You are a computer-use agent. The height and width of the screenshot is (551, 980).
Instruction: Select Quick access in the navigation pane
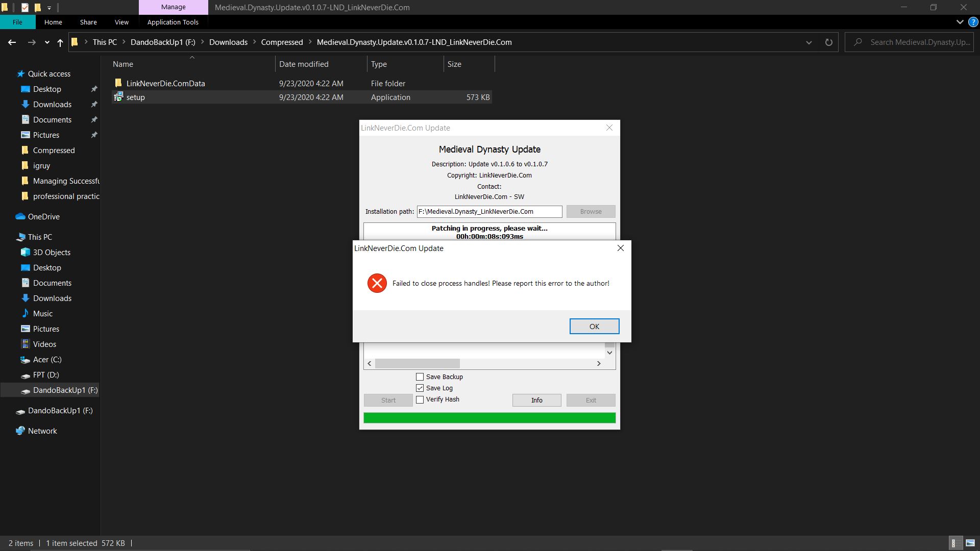[49, 74]
